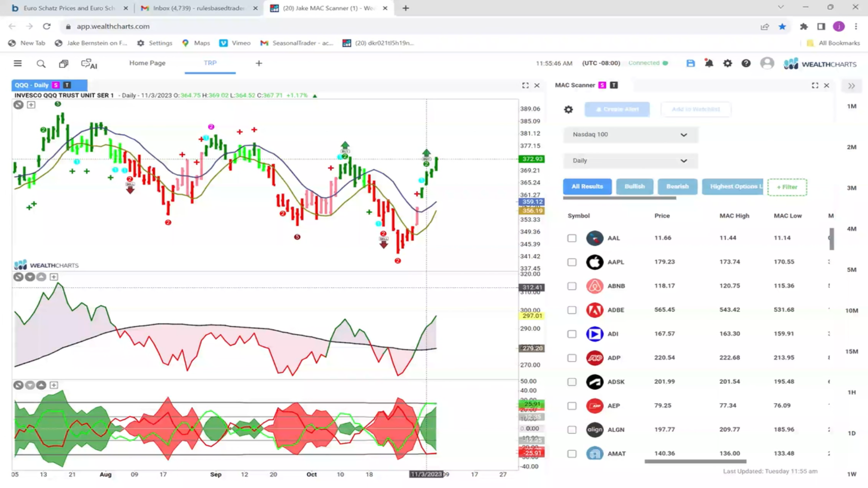Tick the ADSK row checkbox
This screenshot has width=868, height=488.
pyautogui.click(x=572, y=382)
